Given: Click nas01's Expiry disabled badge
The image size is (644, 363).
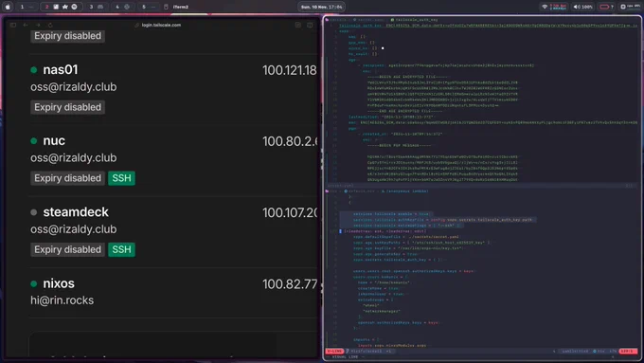Looking at the screenshot, I should (x=68, y=107).
